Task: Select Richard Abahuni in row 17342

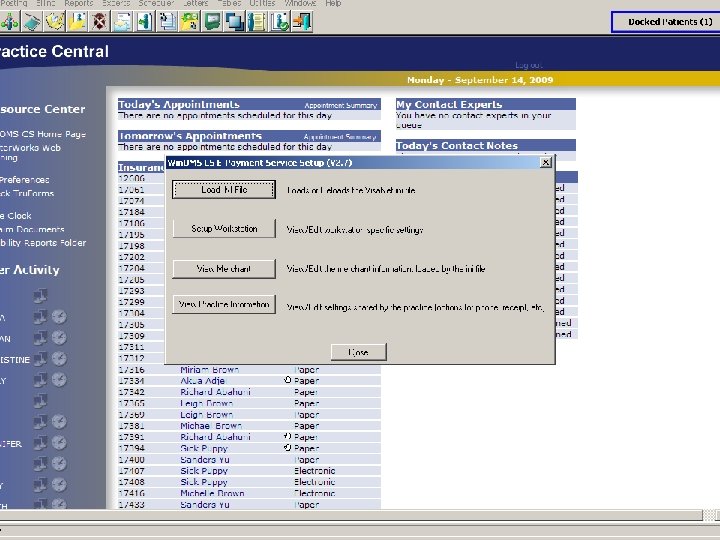Action: [x=215, y=392]
